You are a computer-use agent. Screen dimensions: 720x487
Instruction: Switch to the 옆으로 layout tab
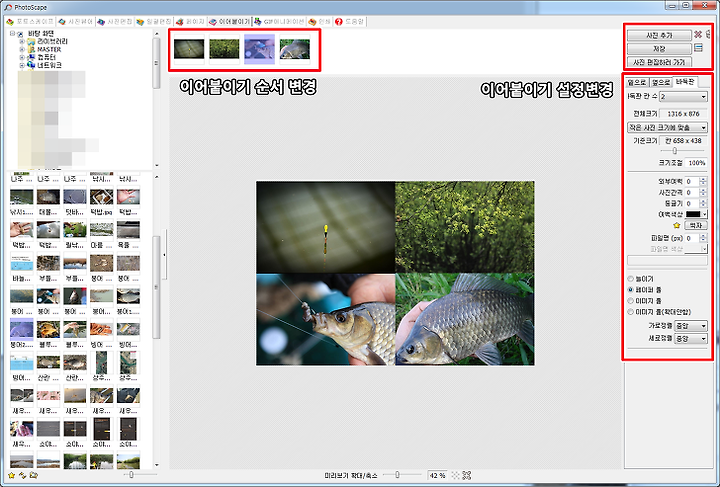661,83
